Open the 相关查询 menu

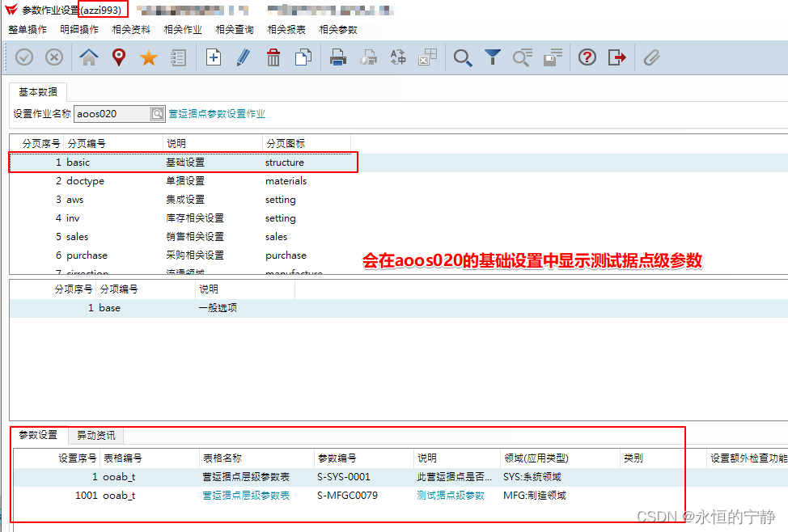[x=235, y=30]
